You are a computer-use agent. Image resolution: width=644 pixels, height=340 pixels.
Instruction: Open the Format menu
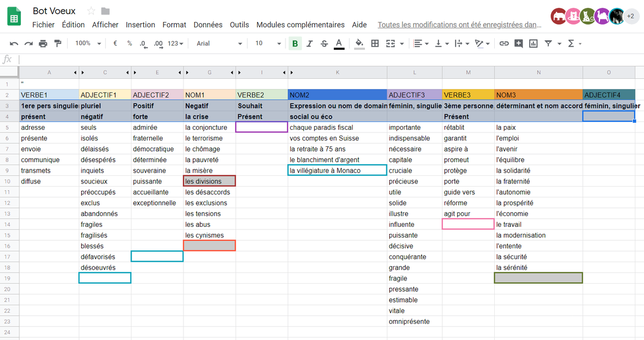pyautogui.click(x=174, y=25)
